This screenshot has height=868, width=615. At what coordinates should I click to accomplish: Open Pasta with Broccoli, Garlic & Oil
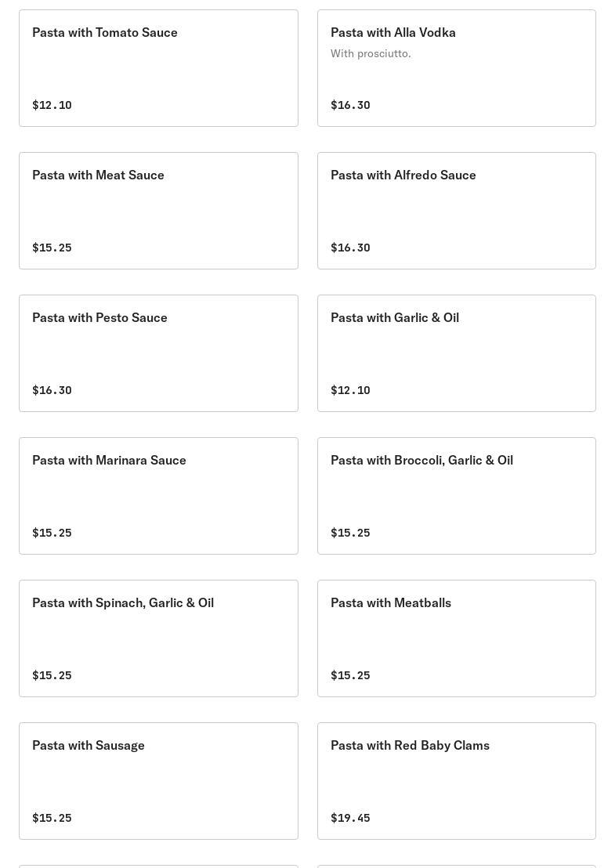[456, 496]
